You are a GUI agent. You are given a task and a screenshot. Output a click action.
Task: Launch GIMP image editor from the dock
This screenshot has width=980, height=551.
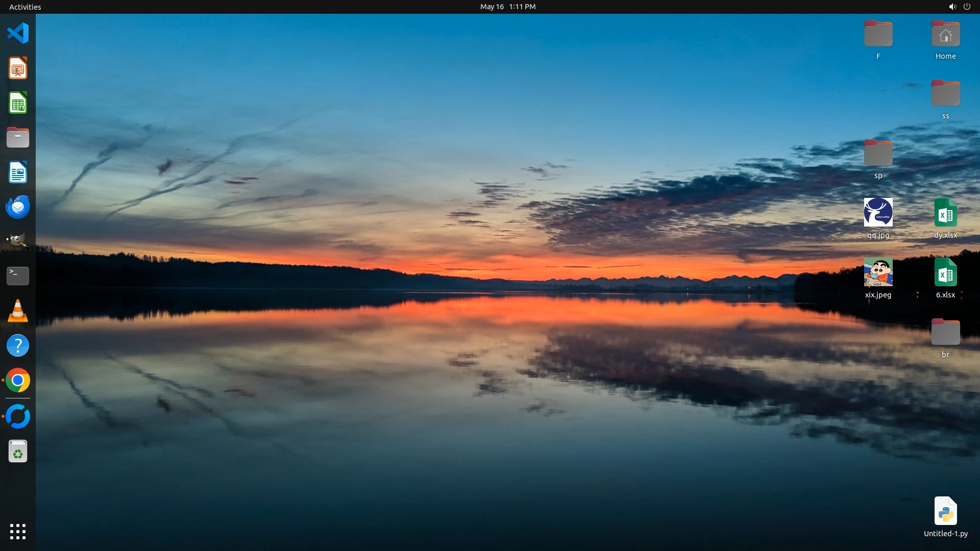click(x=18, y=241)
